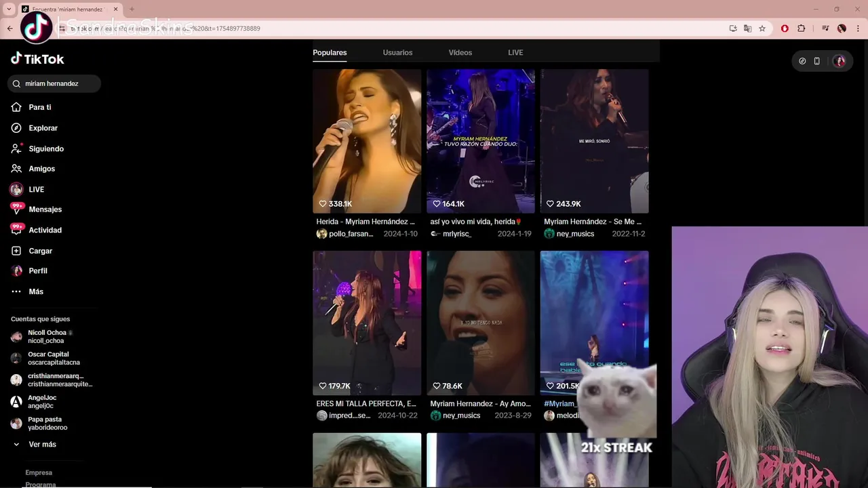868x488 pixels.
Task: Open 'ERES MI TALLA PERFECTA' caption
Action: coord(366,404)
